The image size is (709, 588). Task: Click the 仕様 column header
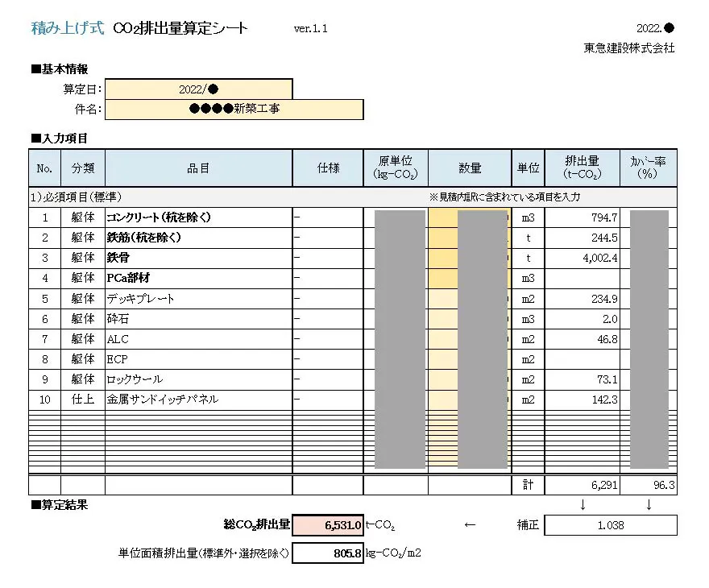point(328,168)
